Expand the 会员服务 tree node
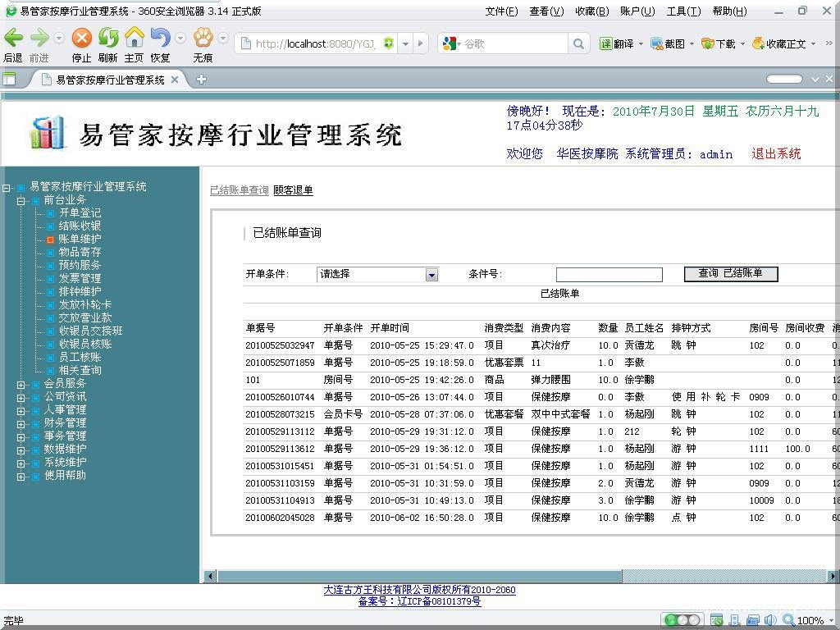 (21, 384)
